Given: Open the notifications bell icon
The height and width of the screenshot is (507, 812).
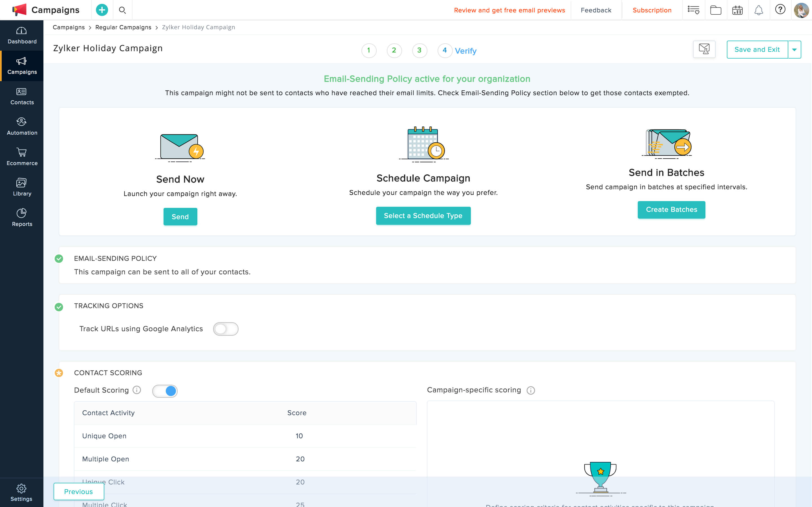Looking at the screenshot, I should coord(759,10).
